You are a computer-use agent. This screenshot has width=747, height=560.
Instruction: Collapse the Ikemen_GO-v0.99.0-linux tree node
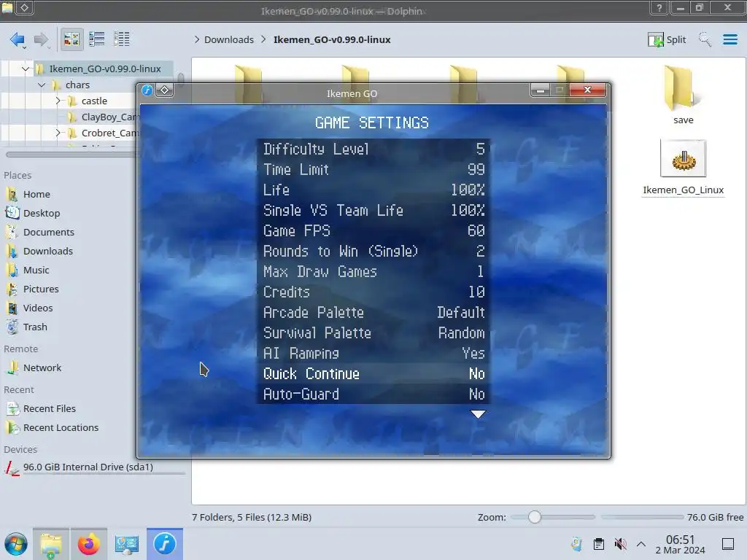click(x=26, y=69)
